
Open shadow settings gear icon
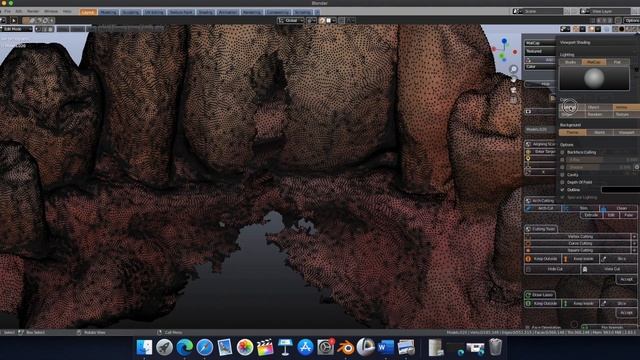pos(636,167)
